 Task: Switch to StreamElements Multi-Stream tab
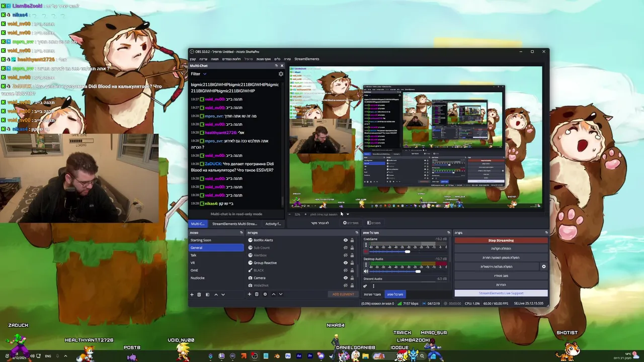point(234,224)
